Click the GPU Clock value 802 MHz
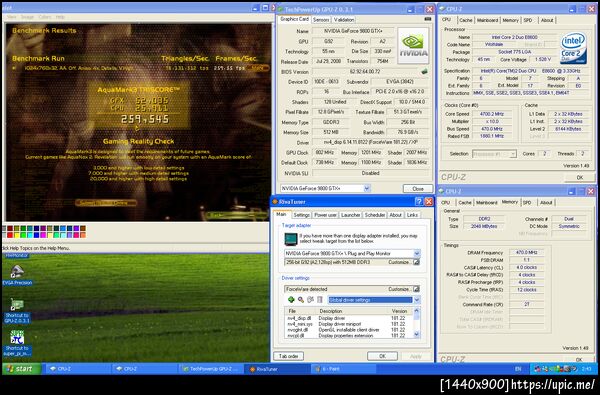The image size is (600, 395). pos(325,152)
